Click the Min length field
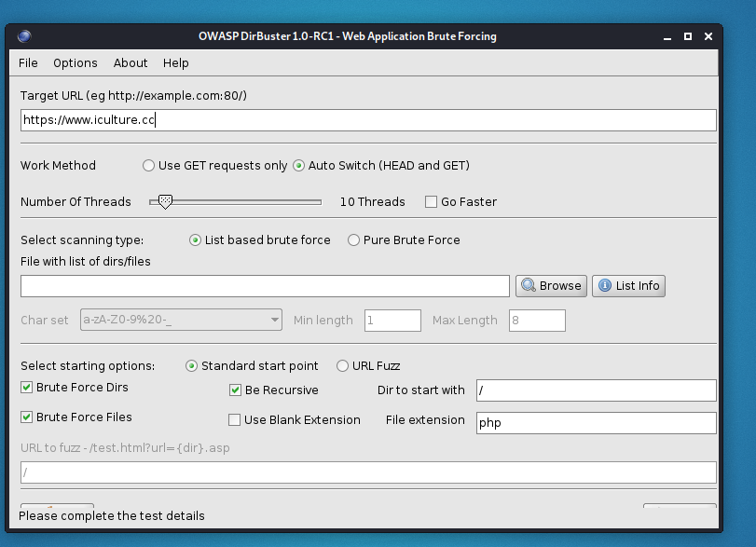Viewport: 756px width, 547px height. point(392,321)
